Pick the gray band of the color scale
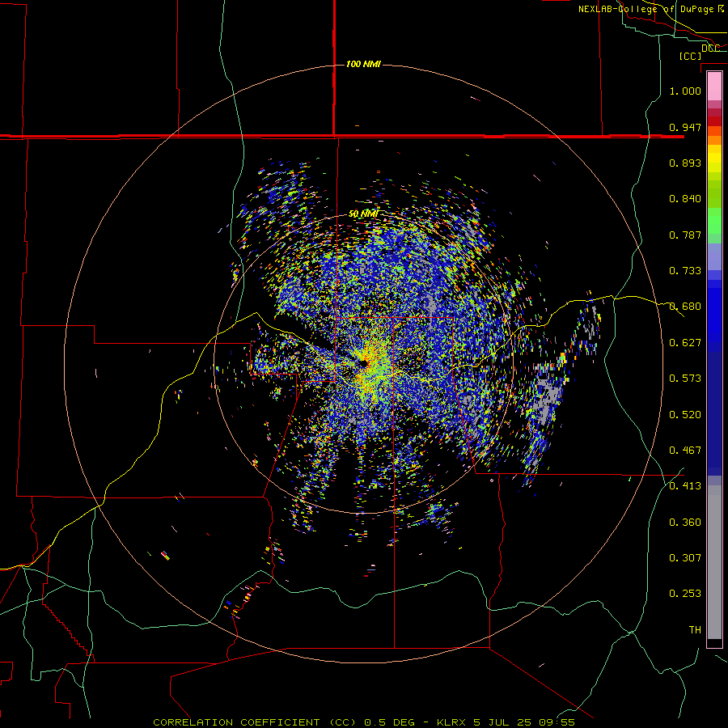 (x=714, y=562)
